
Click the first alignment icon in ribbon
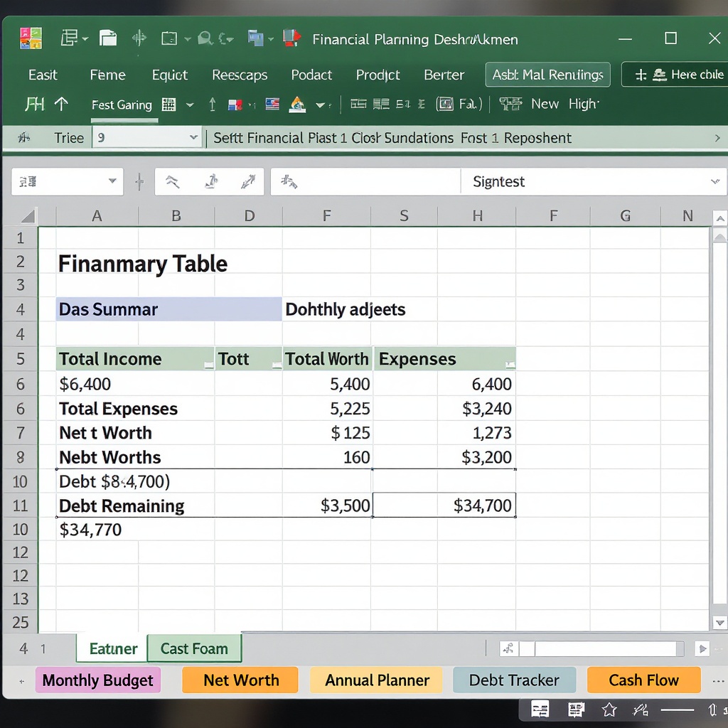click(x=358, y=104)
